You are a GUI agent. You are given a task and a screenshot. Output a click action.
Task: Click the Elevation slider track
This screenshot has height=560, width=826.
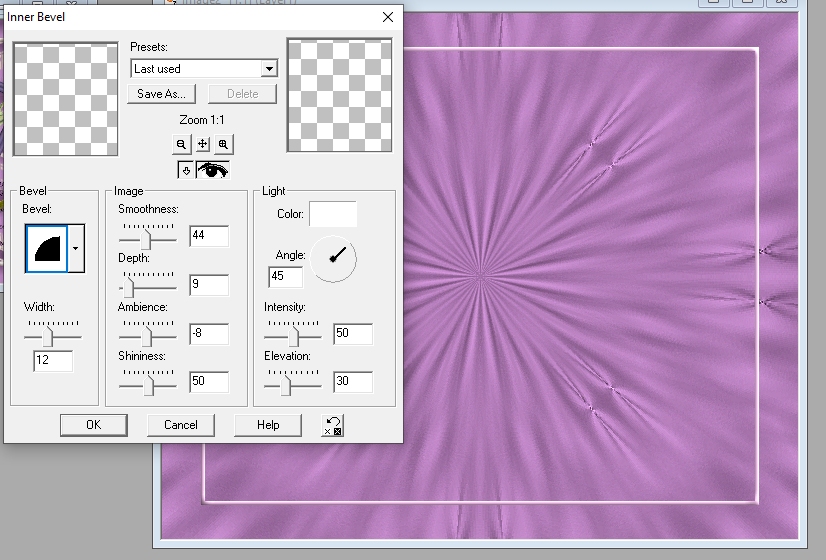point(292,382)
